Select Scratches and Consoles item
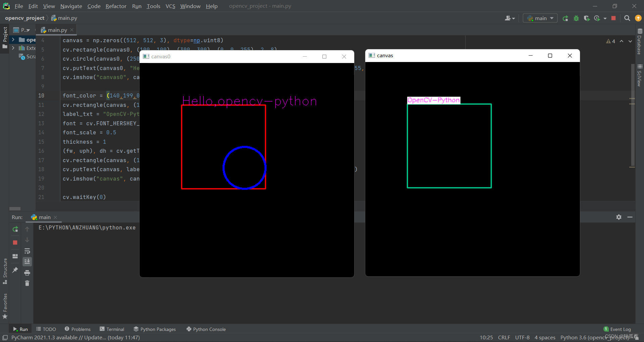 coord(27,57)
